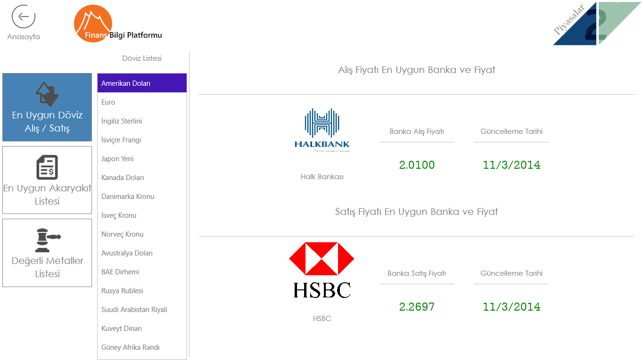The height and width of the screenshot is (362, 644).
Task: Choose İngiliz Sterlini currency
Action: pos(142,121)
